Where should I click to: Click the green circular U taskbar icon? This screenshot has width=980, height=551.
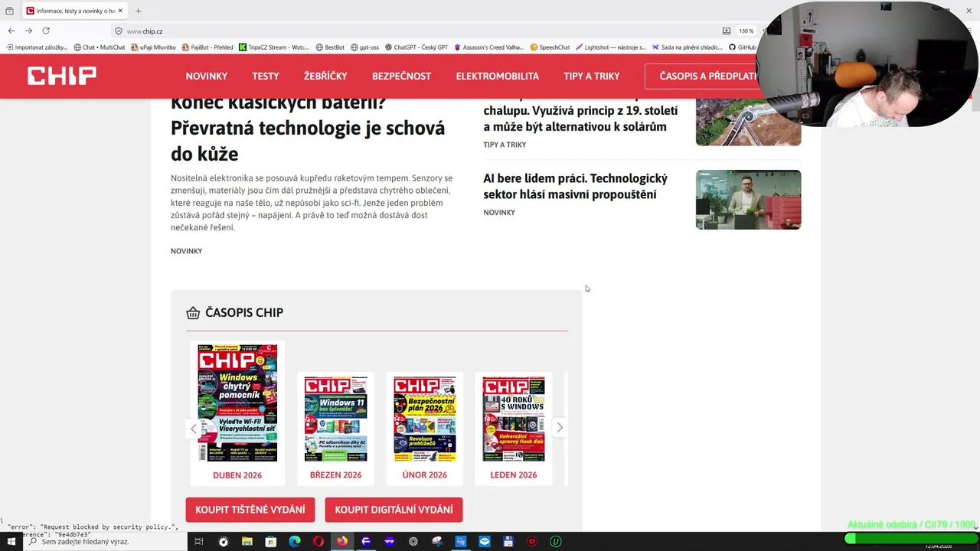[x=556, y=542]
